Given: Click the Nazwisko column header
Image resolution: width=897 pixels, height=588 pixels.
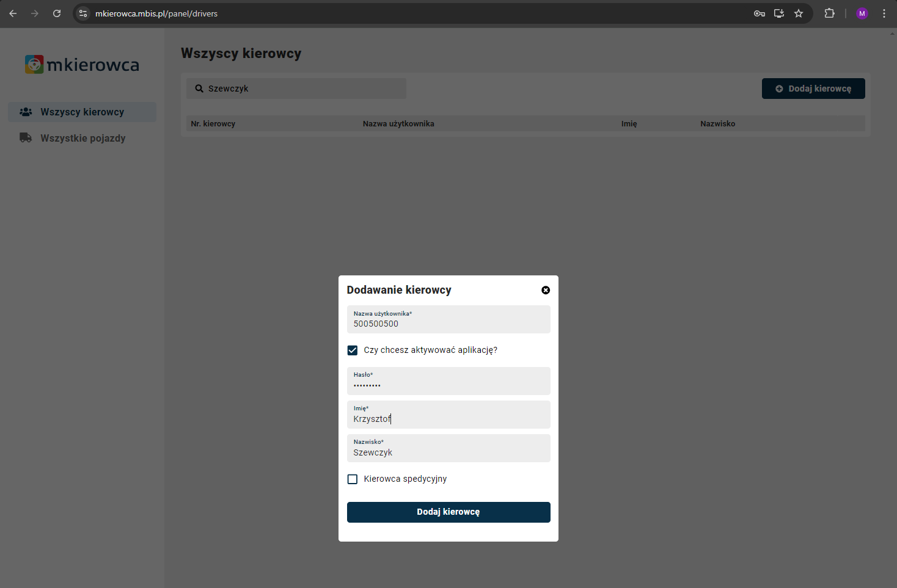Looking at the screenshot, I should tap(718, 123).
